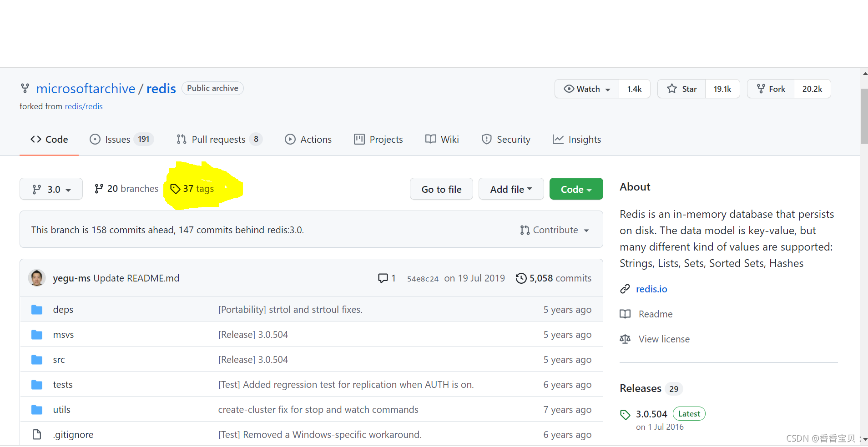This screenshot has width=868, height=447.
Task: Open the redis repository name link
Action: click(161, 88)
